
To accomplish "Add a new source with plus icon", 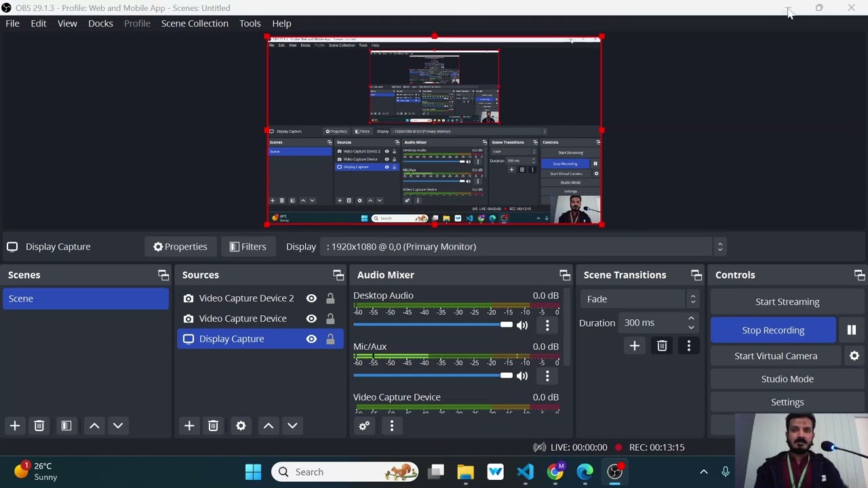I will pos(189,426).
